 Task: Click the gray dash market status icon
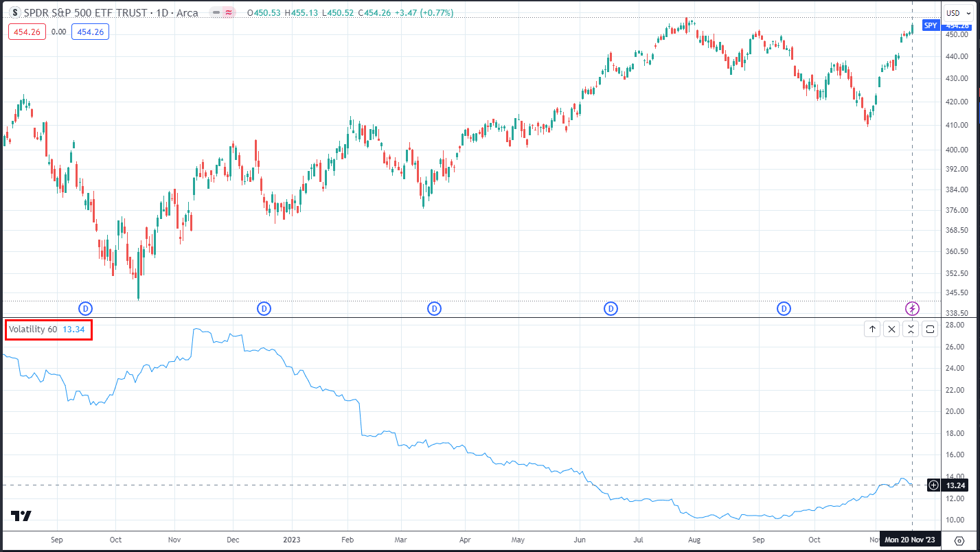click(x=216, y=13)
